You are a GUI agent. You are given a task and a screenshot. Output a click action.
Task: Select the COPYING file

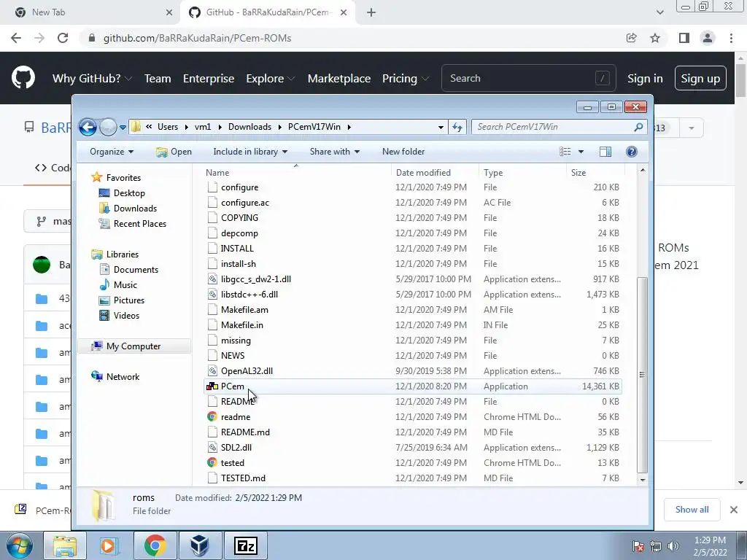pos(239,217)
